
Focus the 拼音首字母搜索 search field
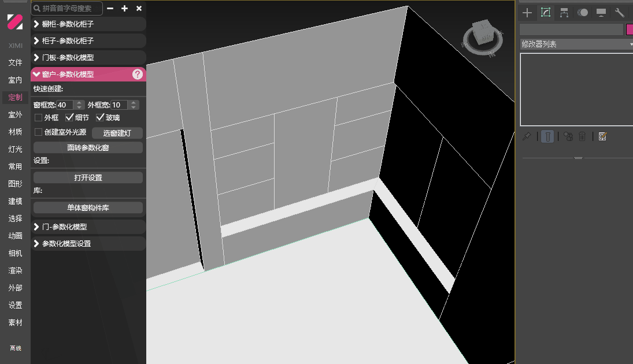pos(67,8)
